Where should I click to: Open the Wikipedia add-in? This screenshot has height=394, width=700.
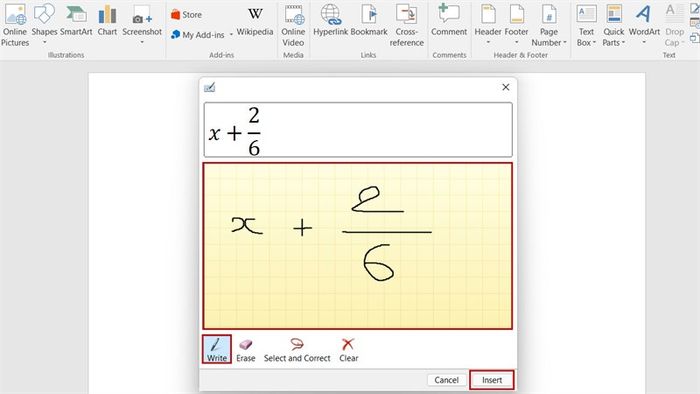(x=255, y=21)
